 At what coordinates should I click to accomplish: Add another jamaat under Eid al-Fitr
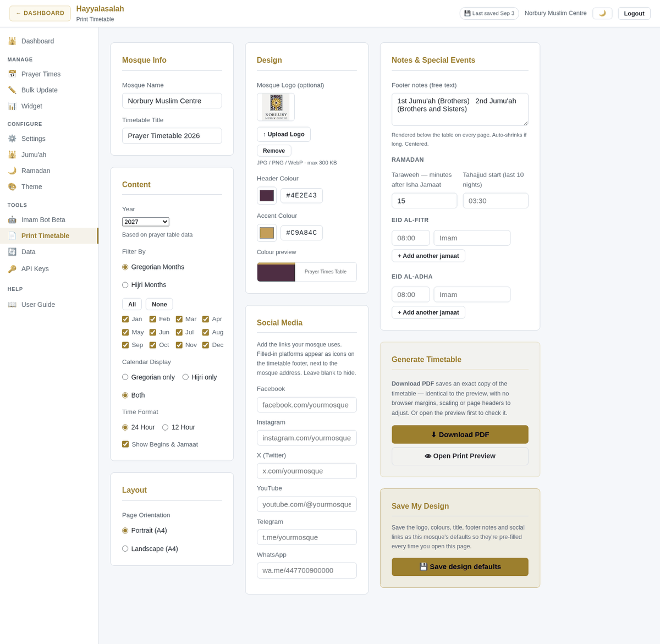tap(428, 256)
